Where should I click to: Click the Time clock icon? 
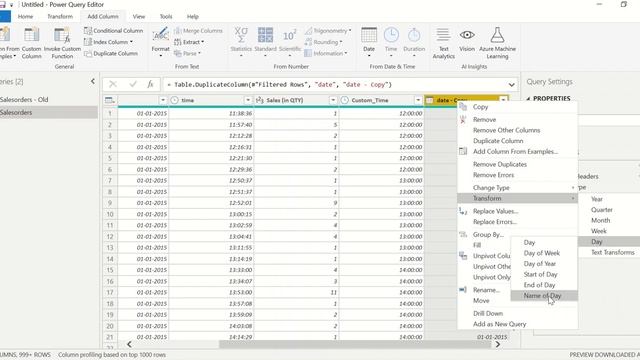click(x=391, y=35)
